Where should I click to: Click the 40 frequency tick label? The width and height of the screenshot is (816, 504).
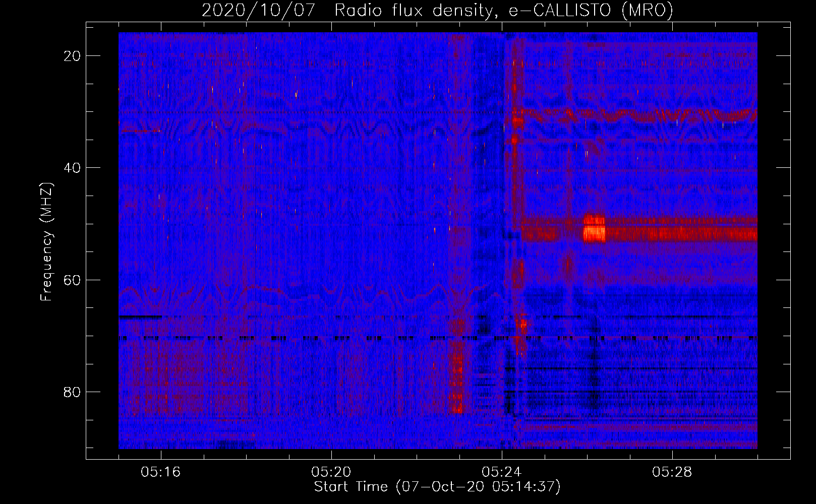point(72,168)
